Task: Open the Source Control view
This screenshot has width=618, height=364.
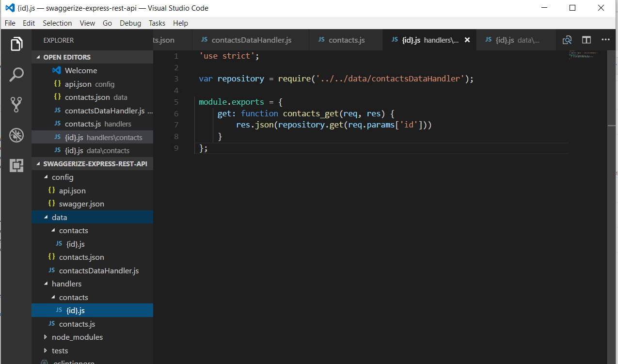Action: 16,105
